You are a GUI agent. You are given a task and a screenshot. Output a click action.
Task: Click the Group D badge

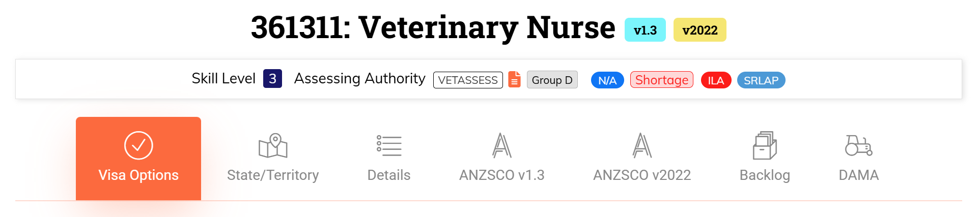click(552, 80)
